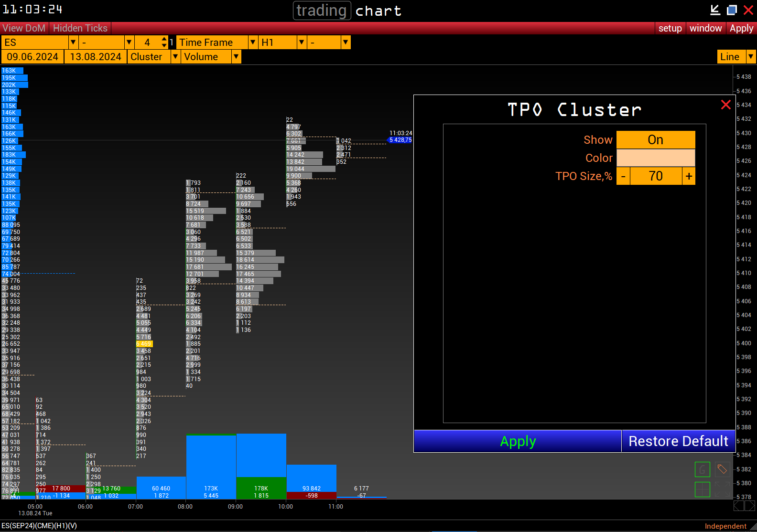Pick the peach TPO Color swatch
The height and width of the screenshot is (532, 757).
655,158
